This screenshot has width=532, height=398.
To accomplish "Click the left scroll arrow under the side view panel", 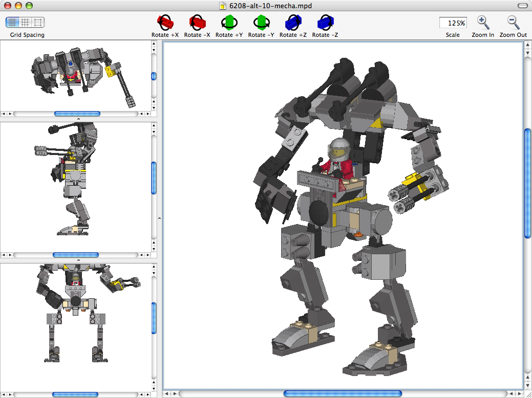I will point(4,254).
